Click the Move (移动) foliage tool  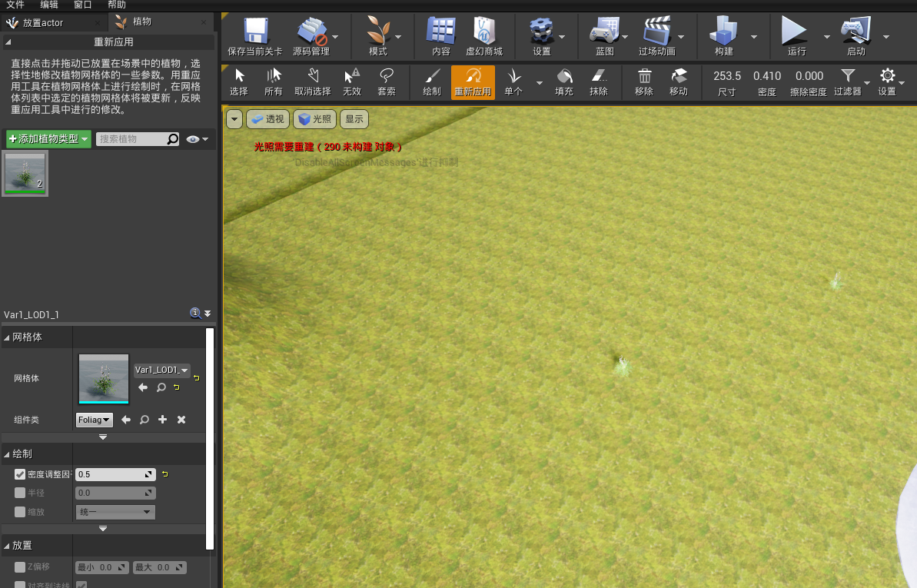pyautogui.click(x=679, y=82)
